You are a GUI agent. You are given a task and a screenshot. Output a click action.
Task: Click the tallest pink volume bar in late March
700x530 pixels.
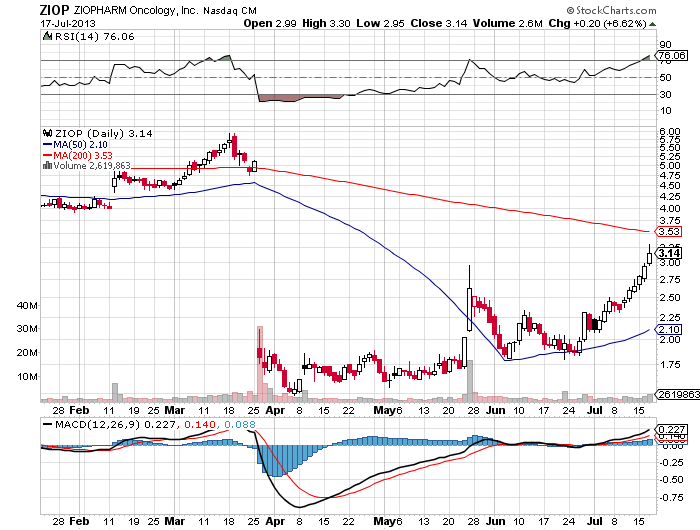pos(260,364)
